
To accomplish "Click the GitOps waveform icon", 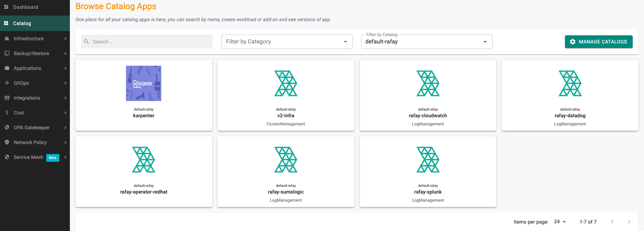I will point(7,83).
